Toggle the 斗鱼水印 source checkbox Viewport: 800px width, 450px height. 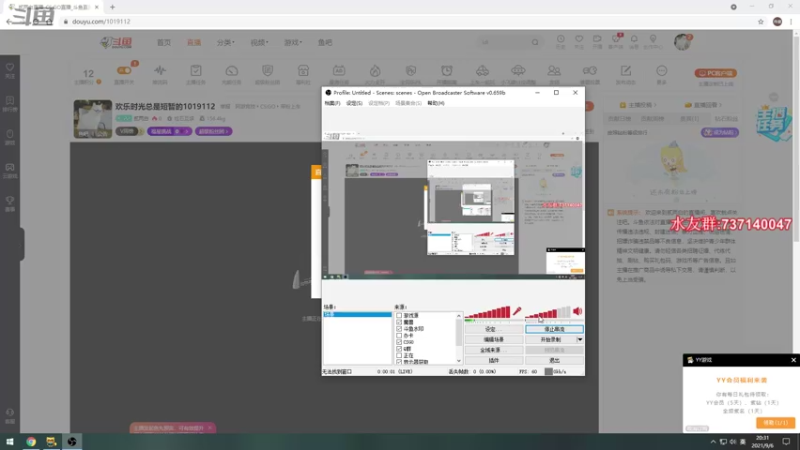click(x=399, y=329)
